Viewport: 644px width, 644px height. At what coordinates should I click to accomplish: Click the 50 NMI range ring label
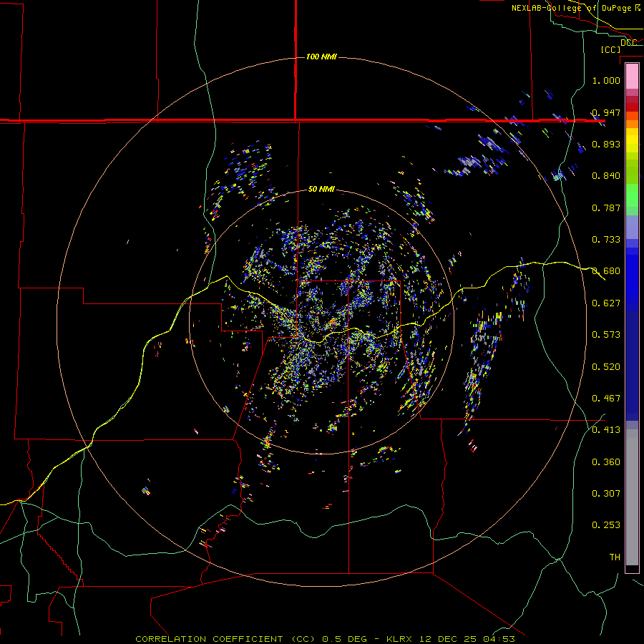point(321,189)
